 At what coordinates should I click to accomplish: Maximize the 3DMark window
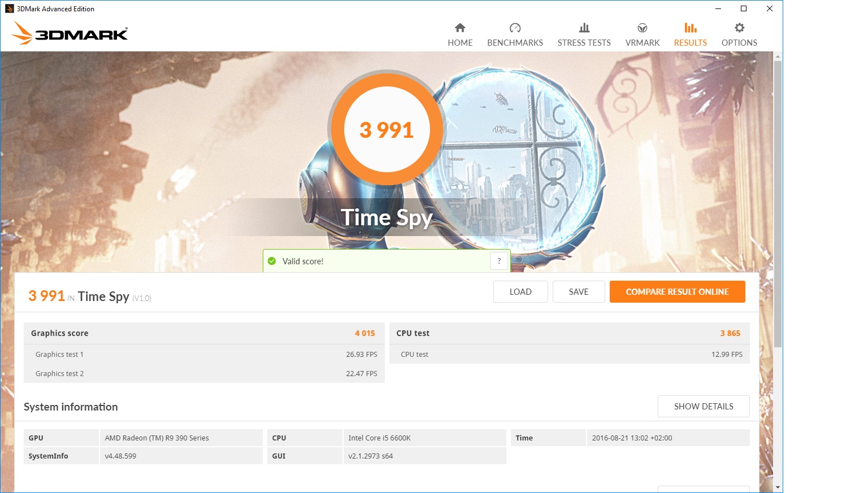pos(744,8)
